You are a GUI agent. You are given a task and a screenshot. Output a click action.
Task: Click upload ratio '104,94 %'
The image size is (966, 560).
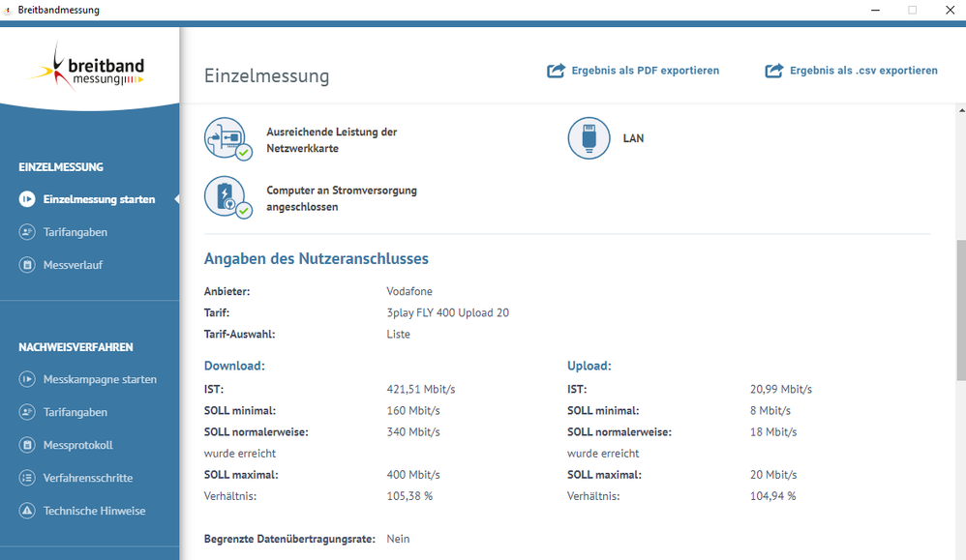tap(772, 496)
